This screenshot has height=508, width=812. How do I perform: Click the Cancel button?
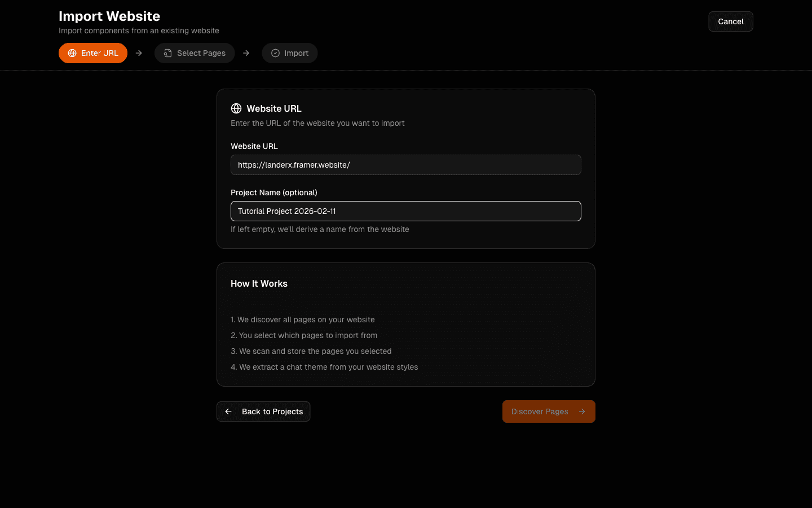(x=730, y=21)
